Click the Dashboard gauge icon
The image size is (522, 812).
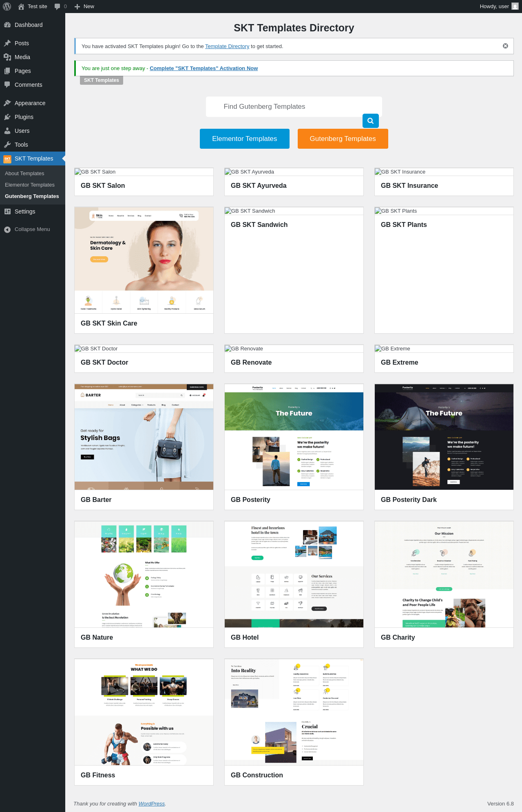[x=7, y=25]
